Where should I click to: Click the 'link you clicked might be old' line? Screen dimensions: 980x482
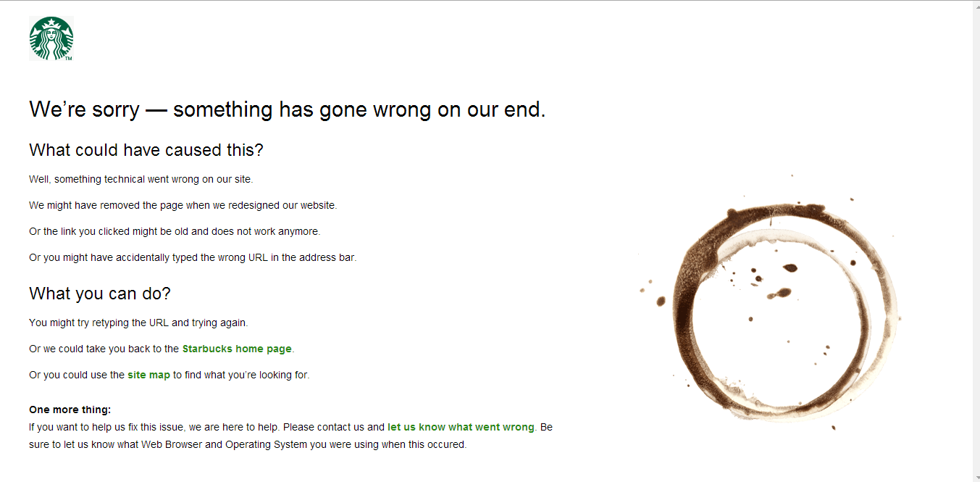pyautogui.click(x=174, y=231)
